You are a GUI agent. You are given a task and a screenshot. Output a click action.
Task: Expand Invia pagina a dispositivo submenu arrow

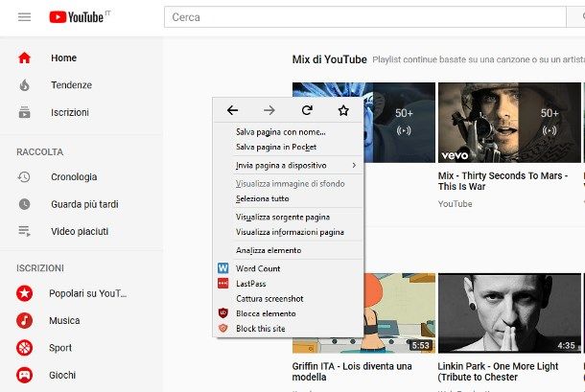coord(354,165)
